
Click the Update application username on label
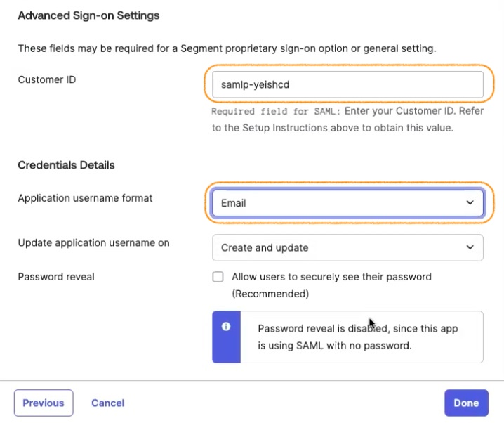click(93, 243)
